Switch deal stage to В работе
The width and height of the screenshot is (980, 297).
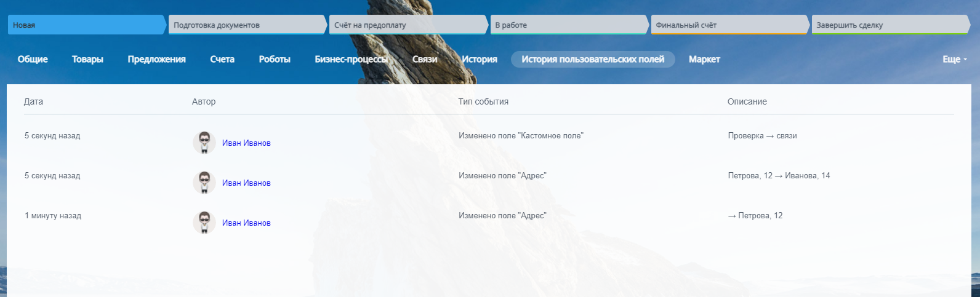pyautogui.click(x=568, y=25)
